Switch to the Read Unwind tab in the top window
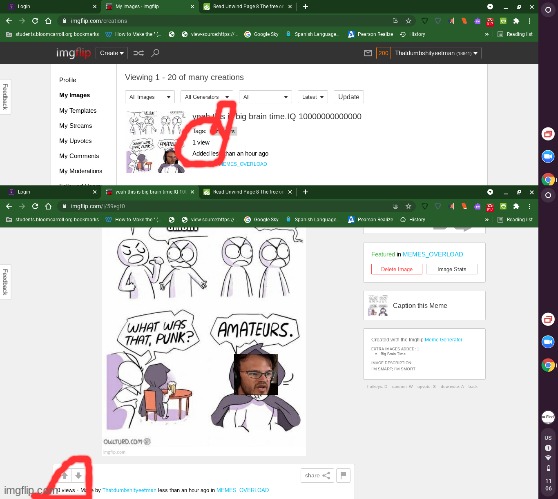Image resolution: width=558 pixels, height=499 pixels. point(248,6)
